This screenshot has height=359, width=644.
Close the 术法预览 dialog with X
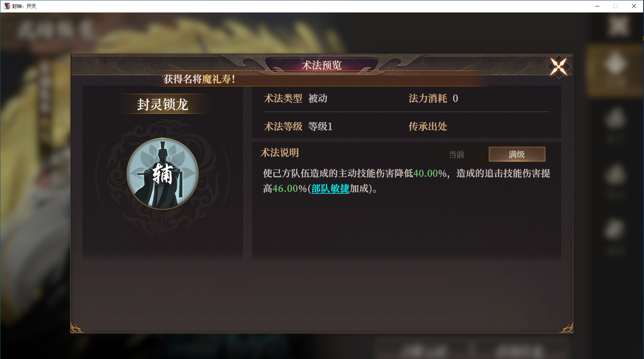(558, 67)
